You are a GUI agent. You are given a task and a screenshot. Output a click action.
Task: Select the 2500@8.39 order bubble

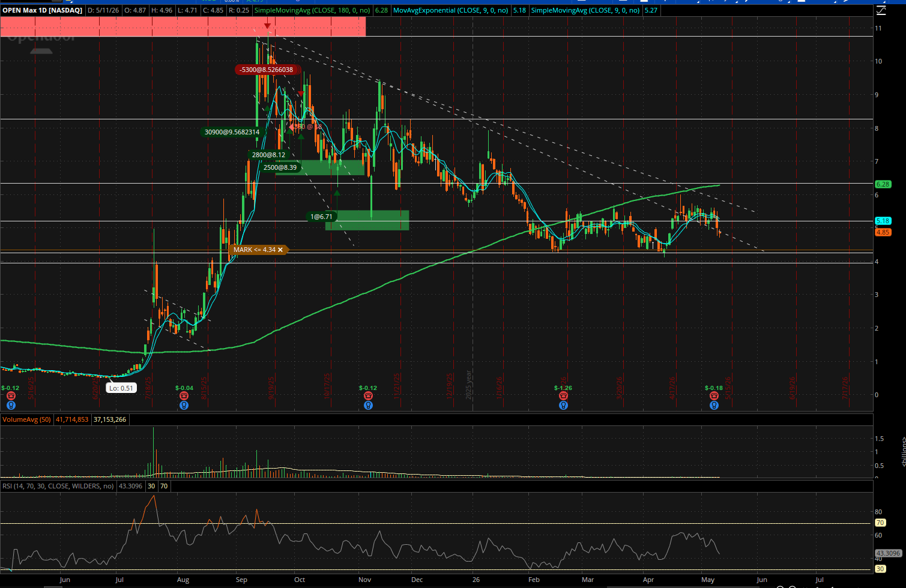pos(280,167)
